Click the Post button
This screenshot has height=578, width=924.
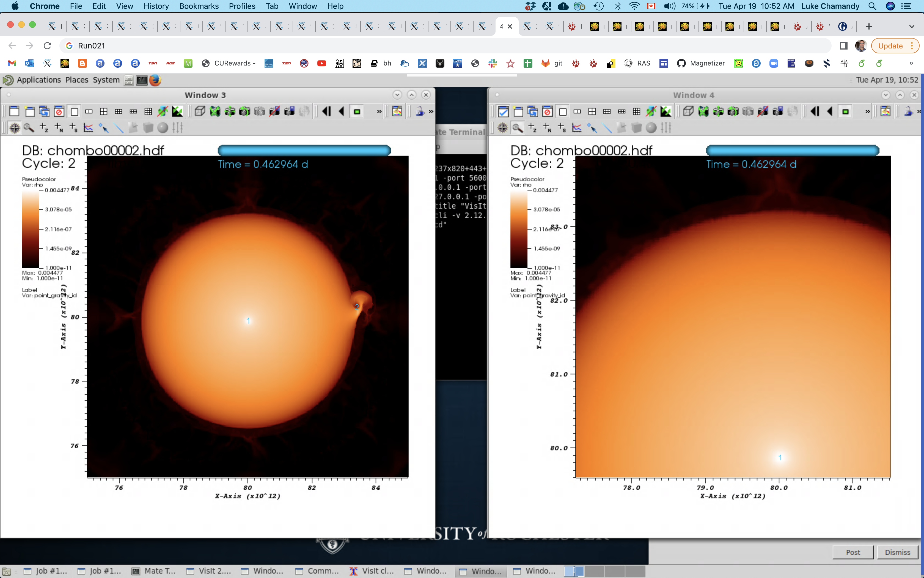tap(853, 552)
